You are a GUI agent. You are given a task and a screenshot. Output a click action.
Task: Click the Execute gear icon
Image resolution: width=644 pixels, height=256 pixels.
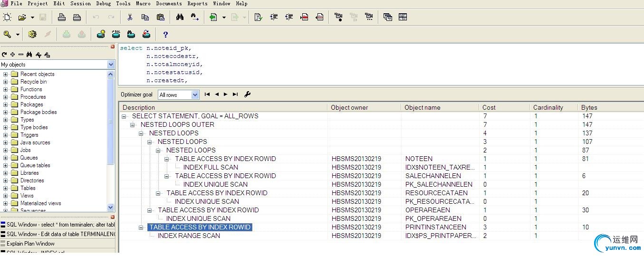(32, 35)
